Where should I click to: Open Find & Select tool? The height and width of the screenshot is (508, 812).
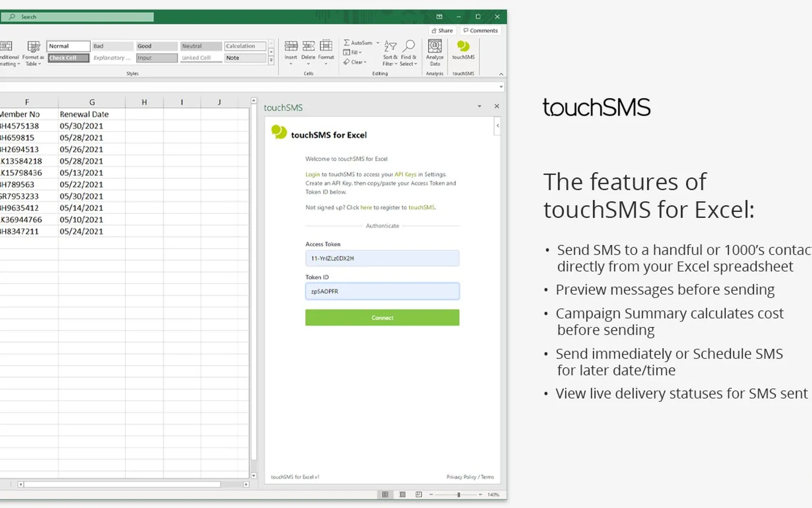click(x=409, y=53)
